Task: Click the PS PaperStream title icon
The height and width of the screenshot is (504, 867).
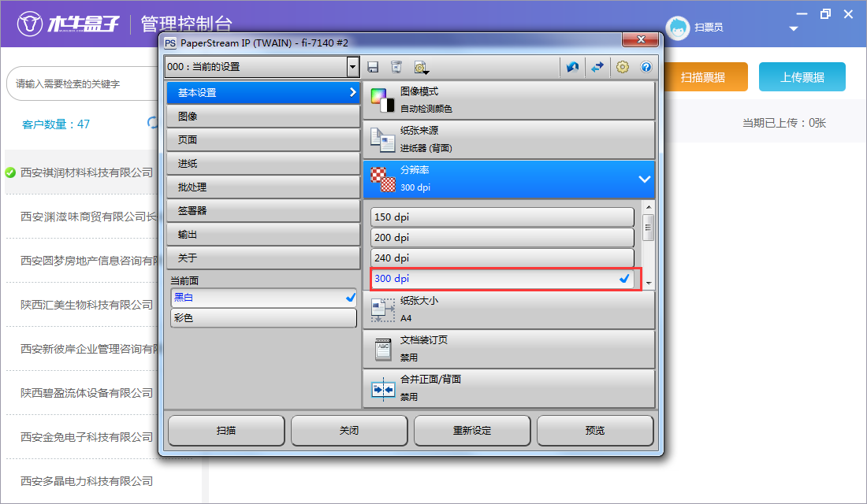Action: coord(170,43)
